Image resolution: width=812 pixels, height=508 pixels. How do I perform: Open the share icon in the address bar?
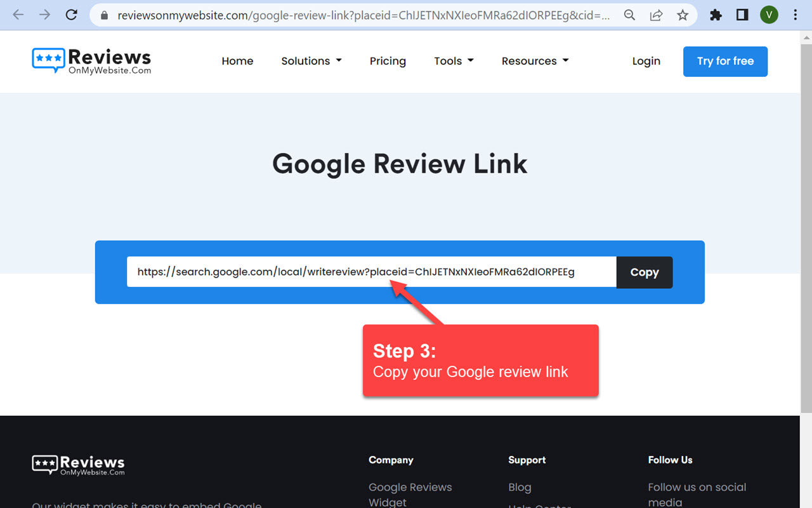(656, 15)
